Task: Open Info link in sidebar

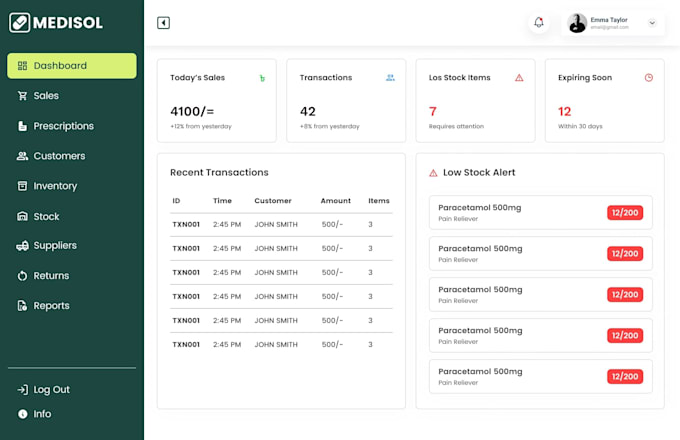Action: (42, 414)
